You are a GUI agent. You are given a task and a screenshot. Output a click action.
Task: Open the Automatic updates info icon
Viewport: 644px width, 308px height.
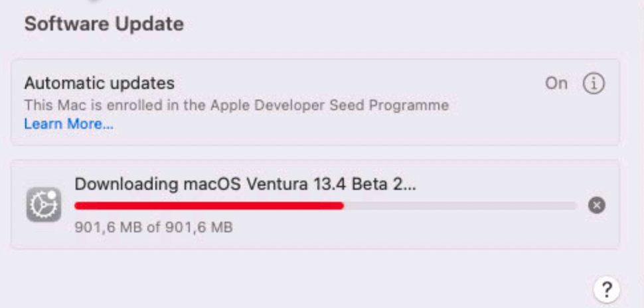[594, 84]
